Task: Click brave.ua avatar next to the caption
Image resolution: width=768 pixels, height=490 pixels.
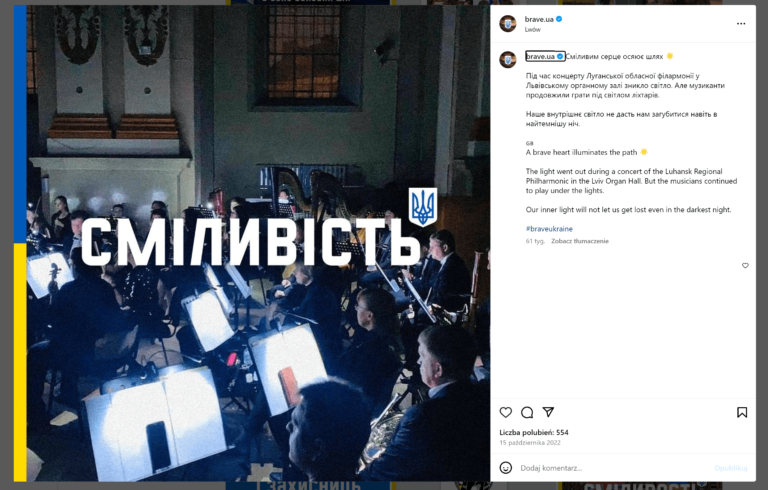Action: (508, 60)
